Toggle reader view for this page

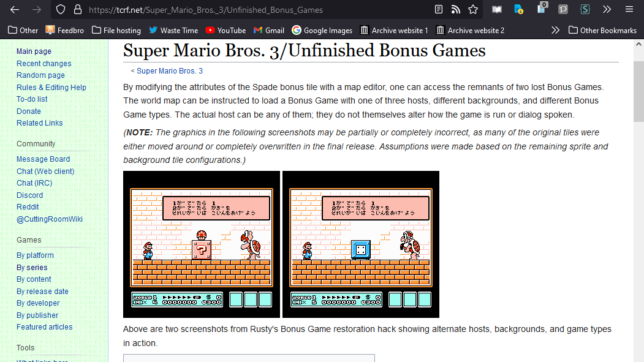click(x=439, y=10)
